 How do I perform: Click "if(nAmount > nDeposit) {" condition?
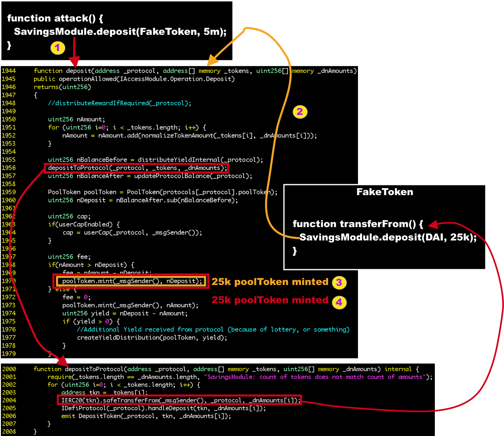(x=91, y=265)
